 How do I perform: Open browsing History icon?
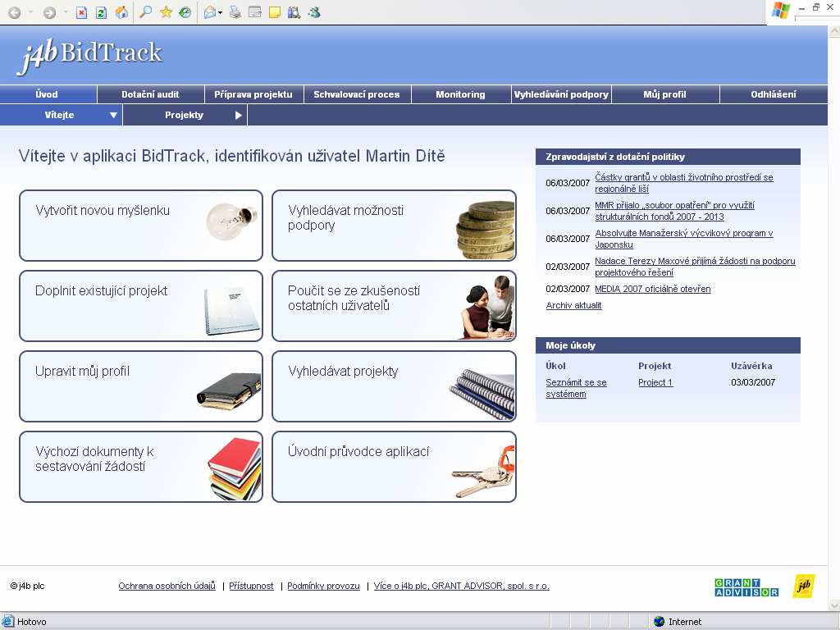185,12
